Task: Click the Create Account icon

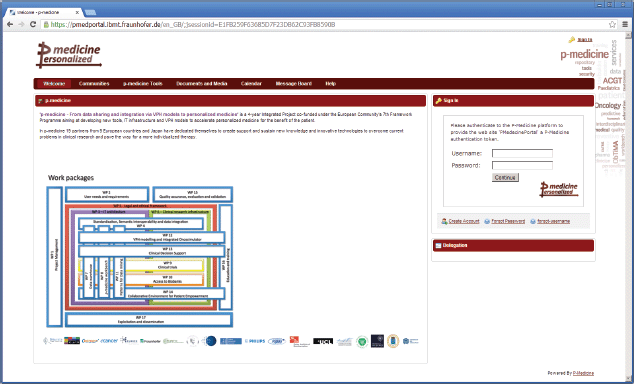Action: point(444,221)
